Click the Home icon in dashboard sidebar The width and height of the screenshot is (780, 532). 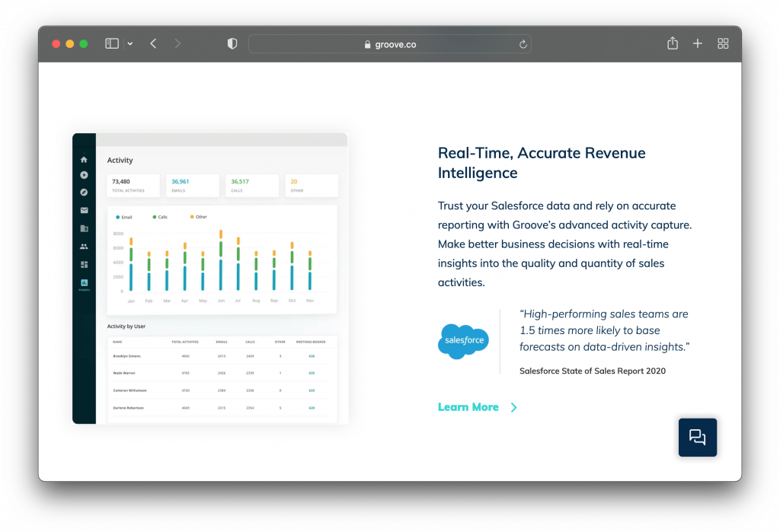pos(84,160)
